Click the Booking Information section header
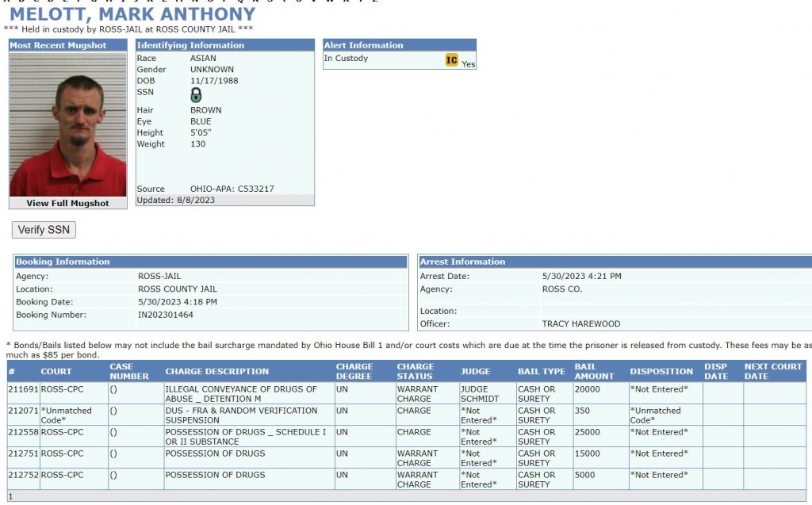The width and height of the screenshot is (812, 505). 211,262
